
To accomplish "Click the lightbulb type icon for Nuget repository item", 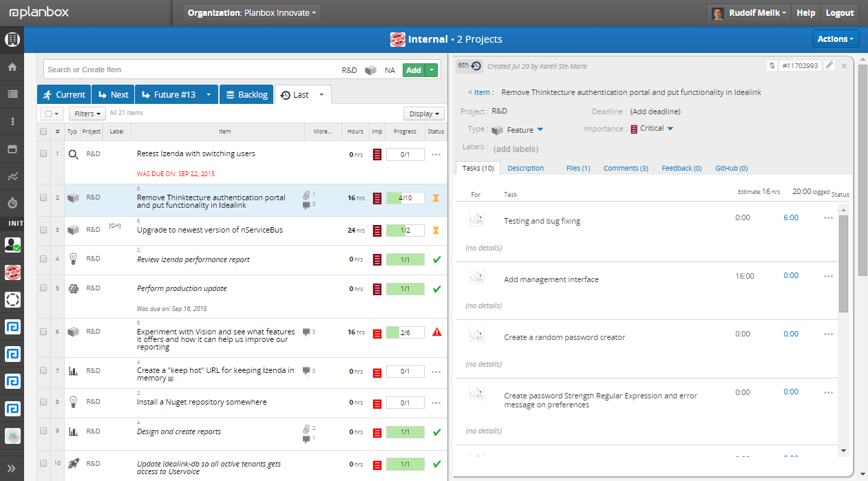I will coord(74,403).
